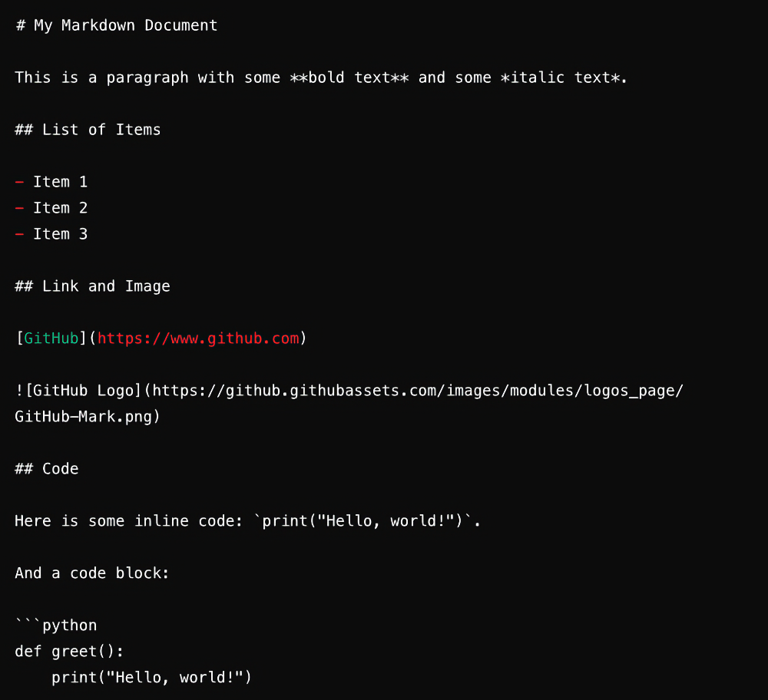Click the "![GitHub Logo]" image alt text

coord(78,391)
